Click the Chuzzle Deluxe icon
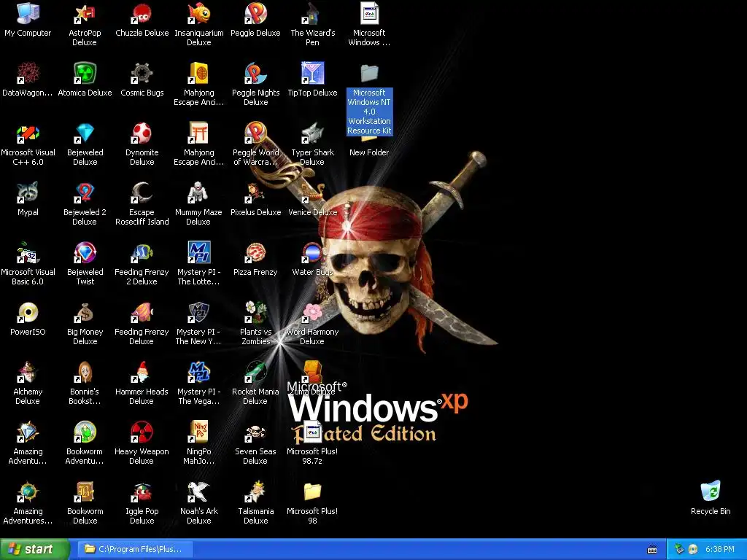The image size is (747, 560). pyautogui.click(x=142, y=13)
